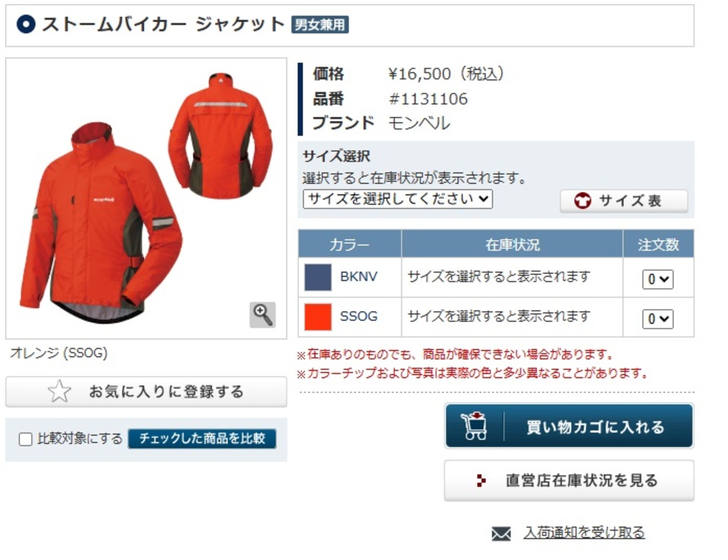
Task: Click the envelope icon for restock notice
Action: [501, 533]
